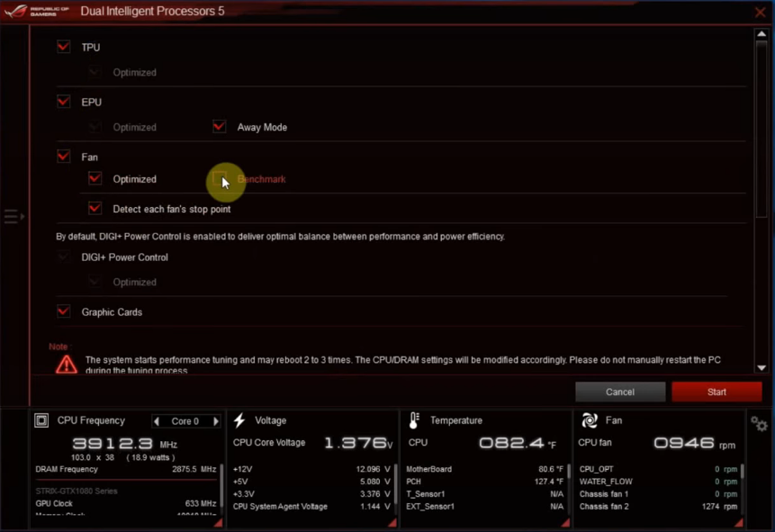Click the scroll down arrow of the options list
Image resolution: width=775 pixels, height=532 pixels.
pos(761,368)
